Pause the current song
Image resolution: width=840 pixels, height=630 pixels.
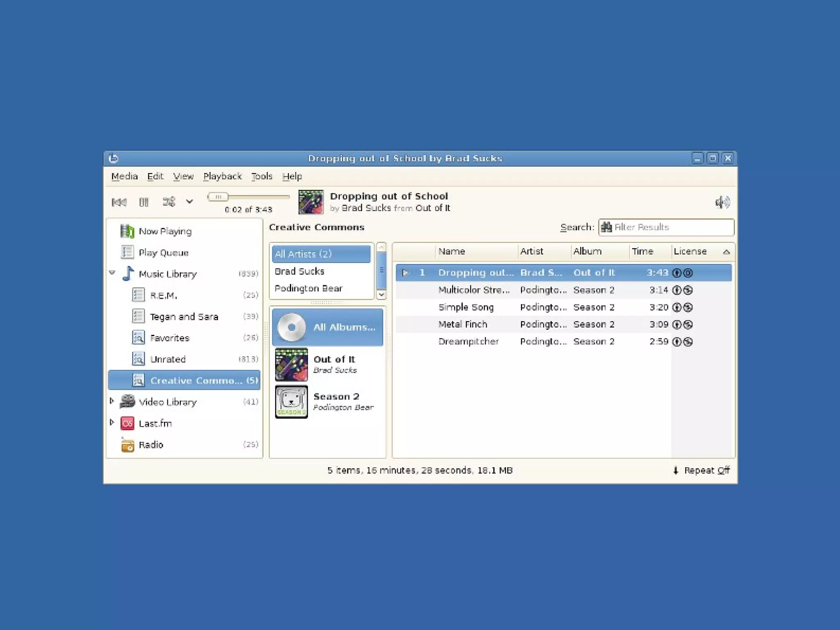click(x=144, y=202)
